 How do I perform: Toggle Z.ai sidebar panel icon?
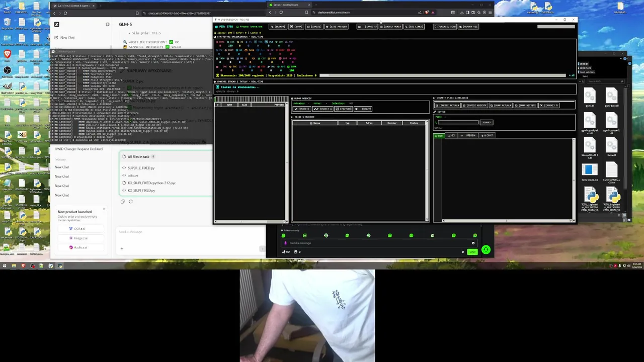[107, 24]
